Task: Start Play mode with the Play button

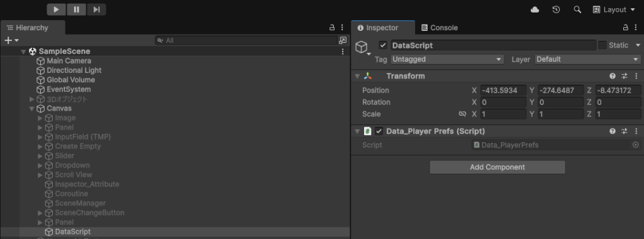Action: (x=56, y=9)
